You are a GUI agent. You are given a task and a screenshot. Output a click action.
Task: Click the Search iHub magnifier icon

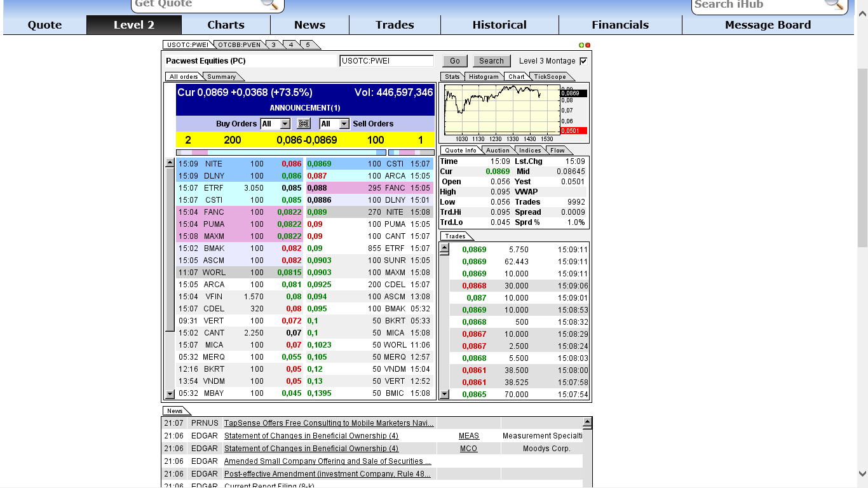(x=834, y=4)
